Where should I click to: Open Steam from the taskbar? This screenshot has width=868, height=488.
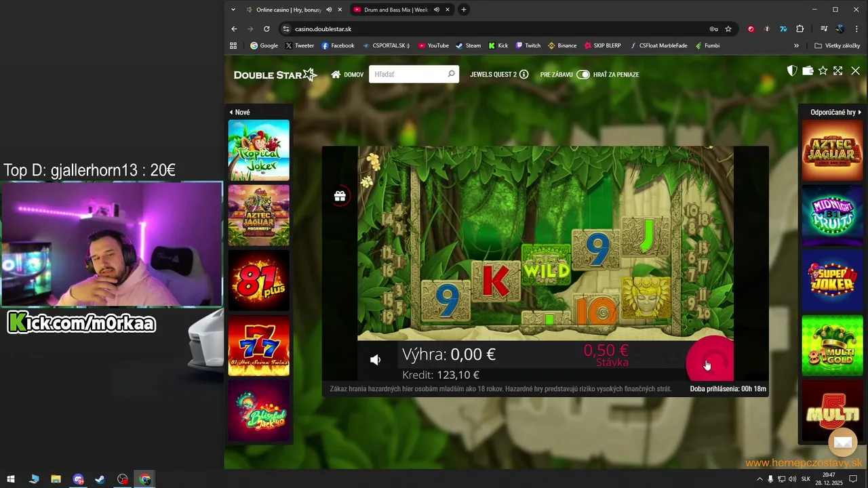(x=100, y=479)
